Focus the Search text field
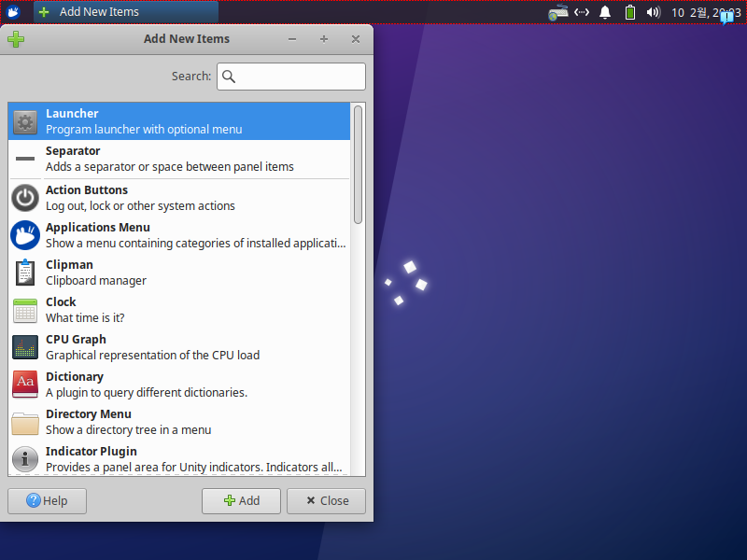The width and height of the screenshot is (747, 560). (291, 77)
